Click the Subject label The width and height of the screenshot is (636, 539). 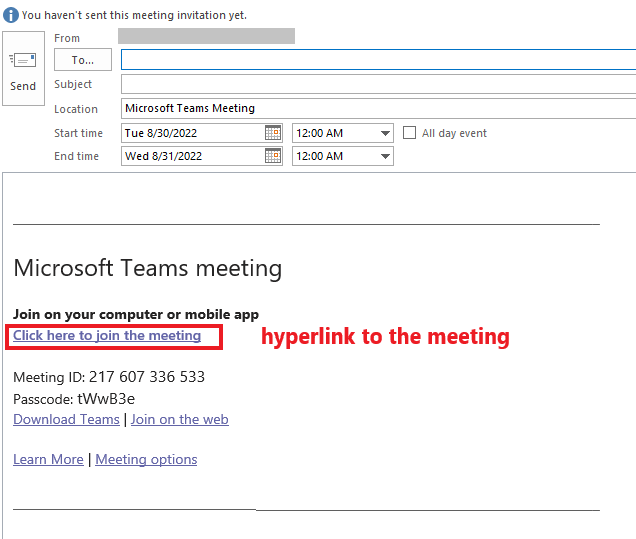[x=73, y=84]
